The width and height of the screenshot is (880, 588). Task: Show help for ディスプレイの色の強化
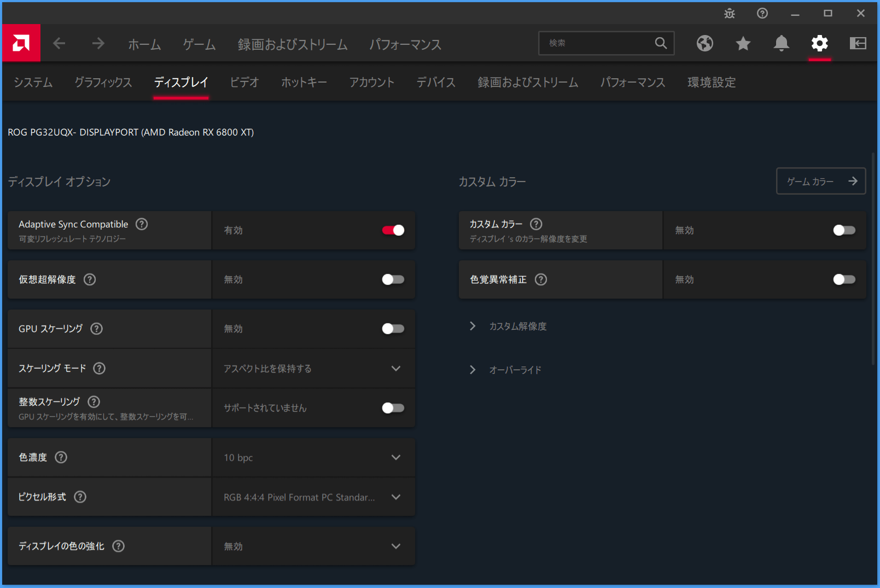(x=119, y=546)
